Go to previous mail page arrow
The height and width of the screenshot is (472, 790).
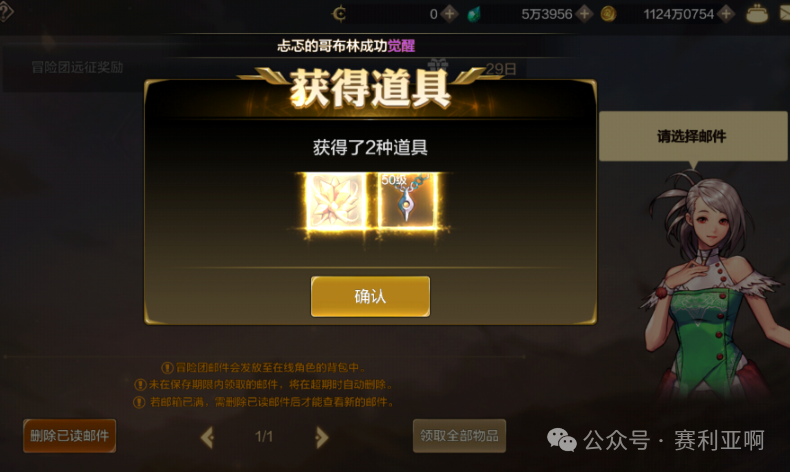(208, 437)
